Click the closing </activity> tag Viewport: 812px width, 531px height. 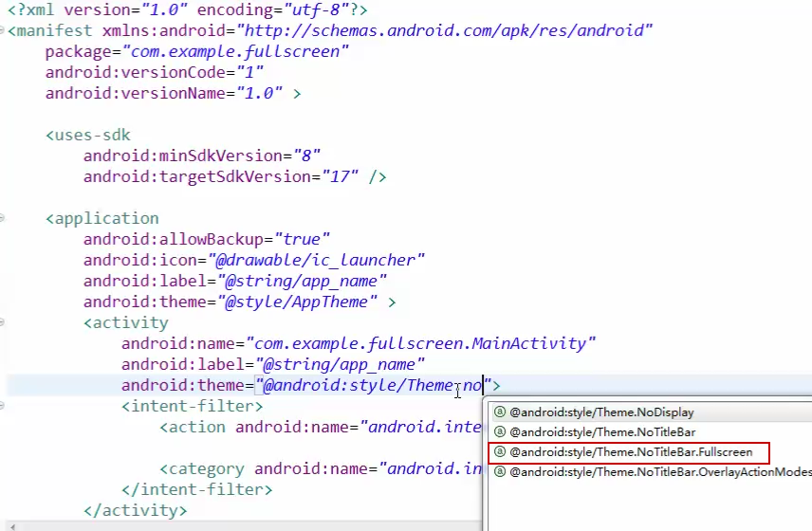[x=135, y=510]
